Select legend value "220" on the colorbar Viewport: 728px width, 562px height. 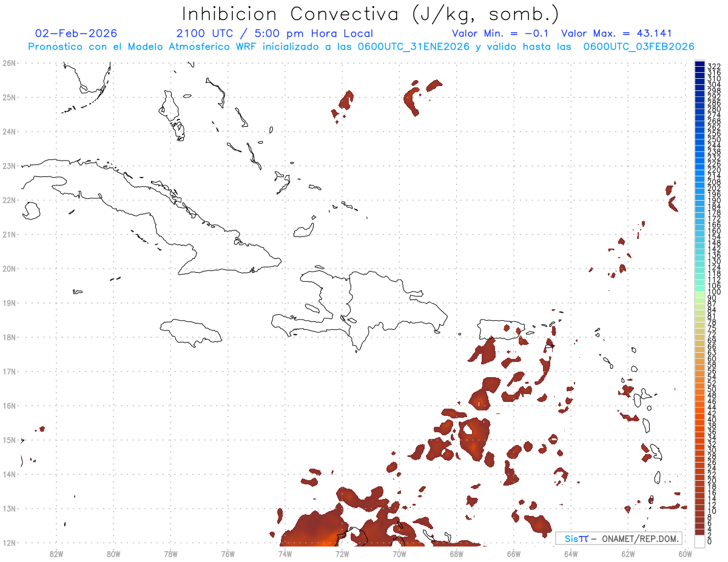tap(714, 170)
